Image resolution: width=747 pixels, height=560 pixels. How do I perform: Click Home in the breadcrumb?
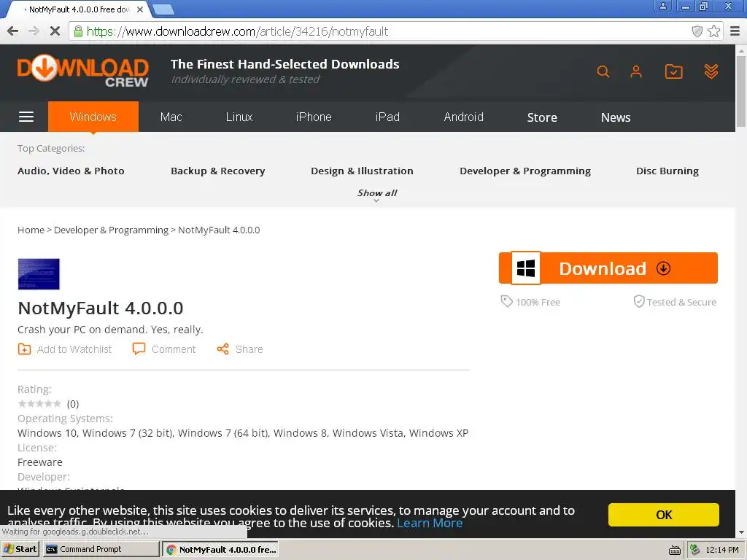pyautogui.click(x=31, y=230)
